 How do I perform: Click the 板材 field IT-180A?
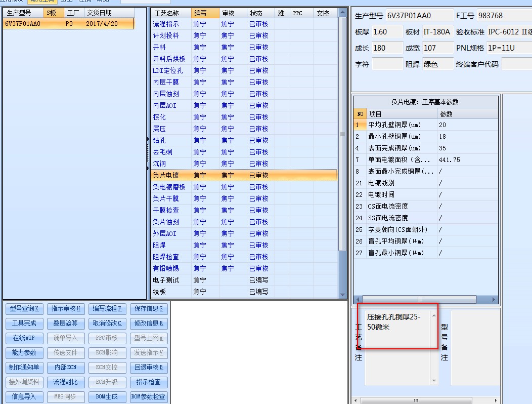437,32
